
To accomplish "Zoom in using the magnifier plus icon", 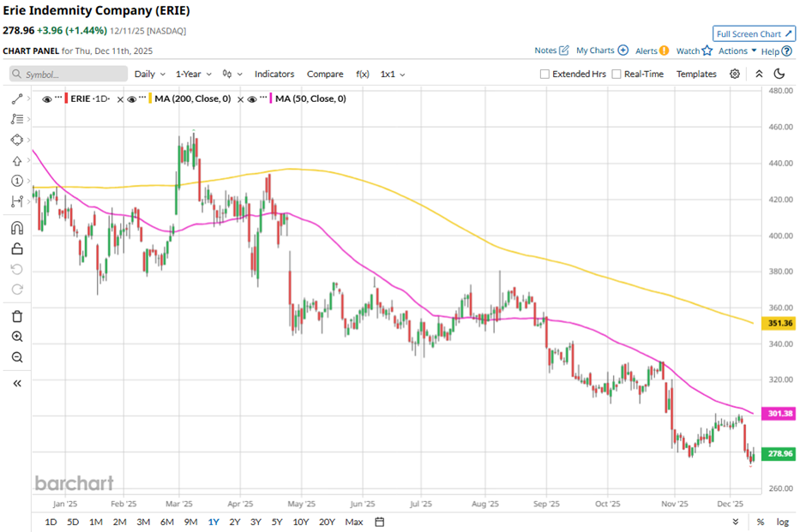I will point(16,337).
